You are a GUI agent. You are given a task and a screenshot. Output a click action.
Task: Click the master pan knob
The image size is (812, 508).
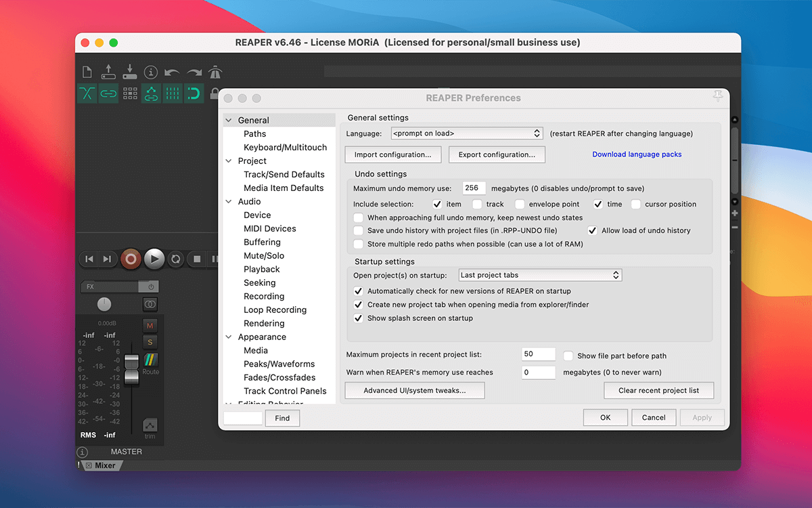pos(104,305)
